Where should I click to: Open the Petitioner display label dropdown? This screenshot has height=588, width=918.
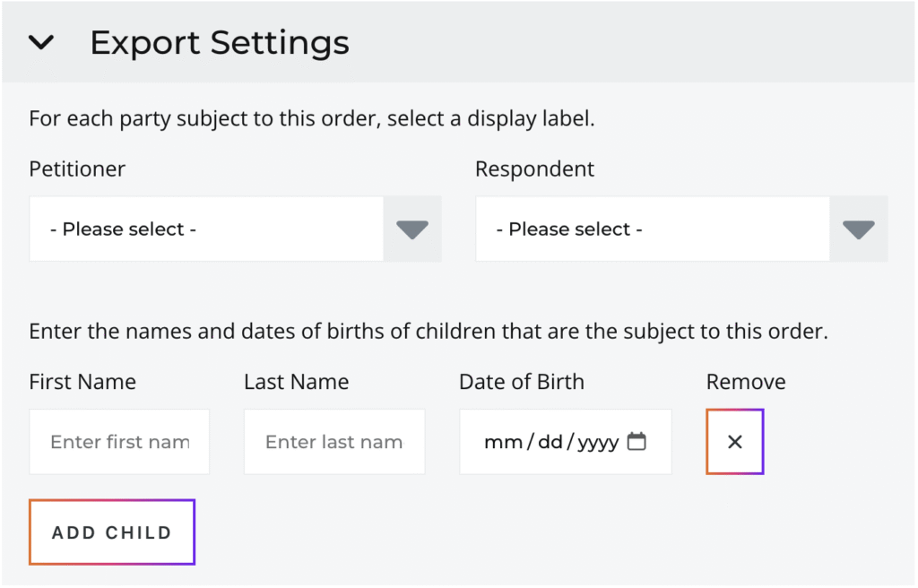point(206,229)
